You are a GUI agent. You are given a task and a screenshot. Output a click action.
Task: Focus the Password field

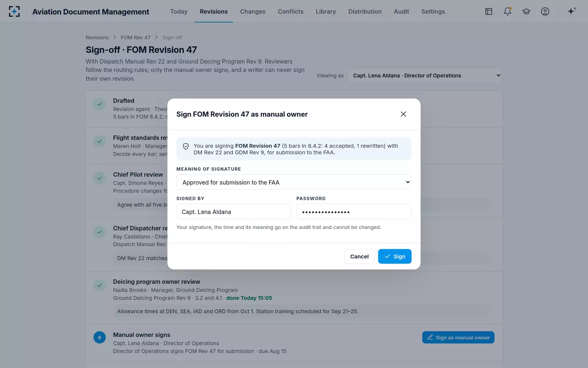[x=354, y=212]
